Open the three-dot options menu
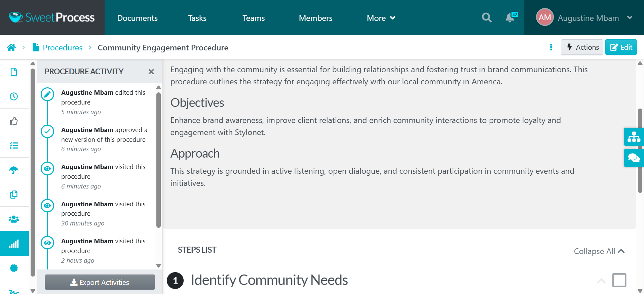644x294 pixels. [x=551, y=47]
